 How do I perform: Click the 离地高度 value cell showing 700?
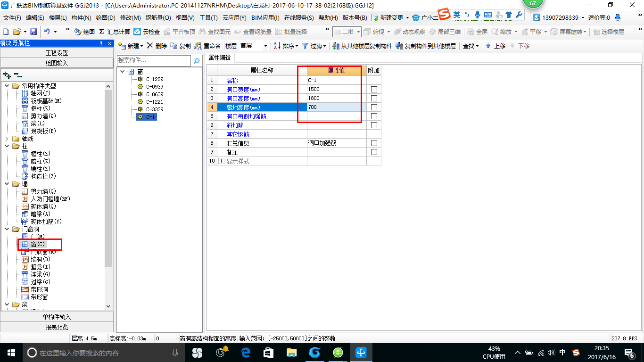[x=337, y=107]
